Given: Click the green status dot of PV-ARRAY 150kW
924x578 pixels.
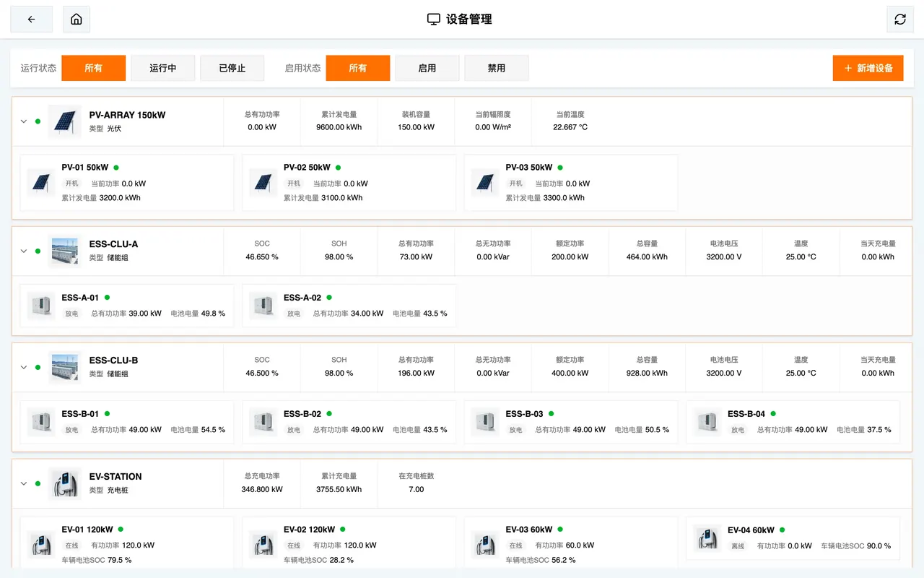Looking at the screenshot, I should click(x=38, y=121).
